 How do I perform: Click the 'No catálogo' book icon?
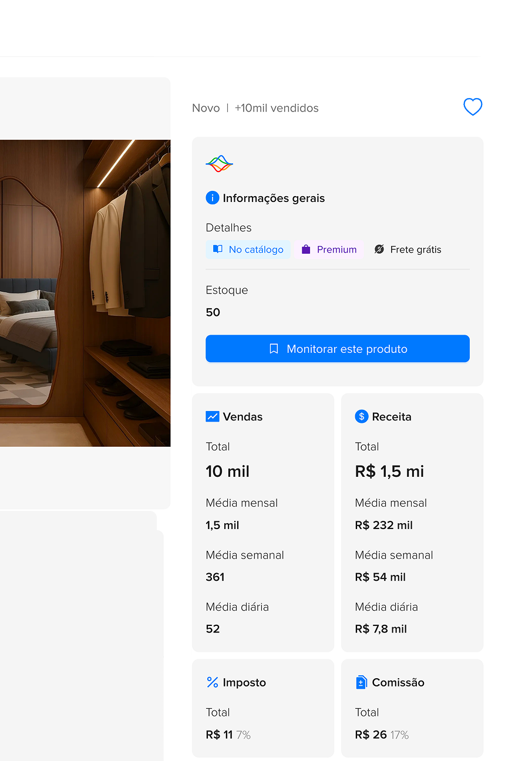tap(217, 250)
